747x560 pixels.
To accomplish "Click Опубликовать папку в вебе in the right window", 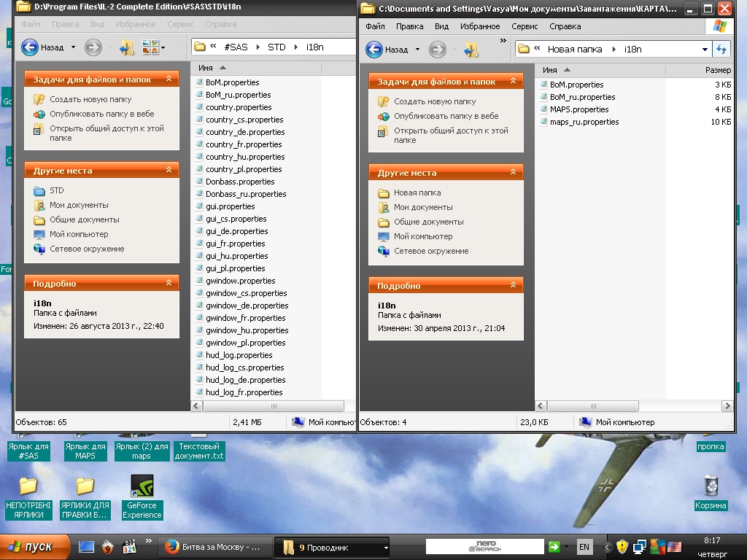I will tap(446, 116).
